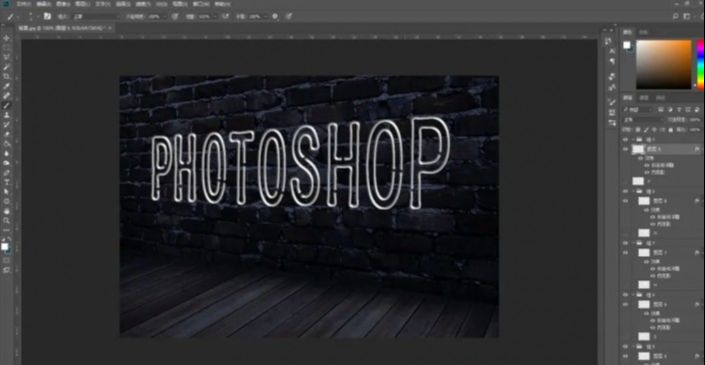Viewport: 705px width, 365px height.
Task: Hide the selected layer via eye icon
Action: [625, 149]
